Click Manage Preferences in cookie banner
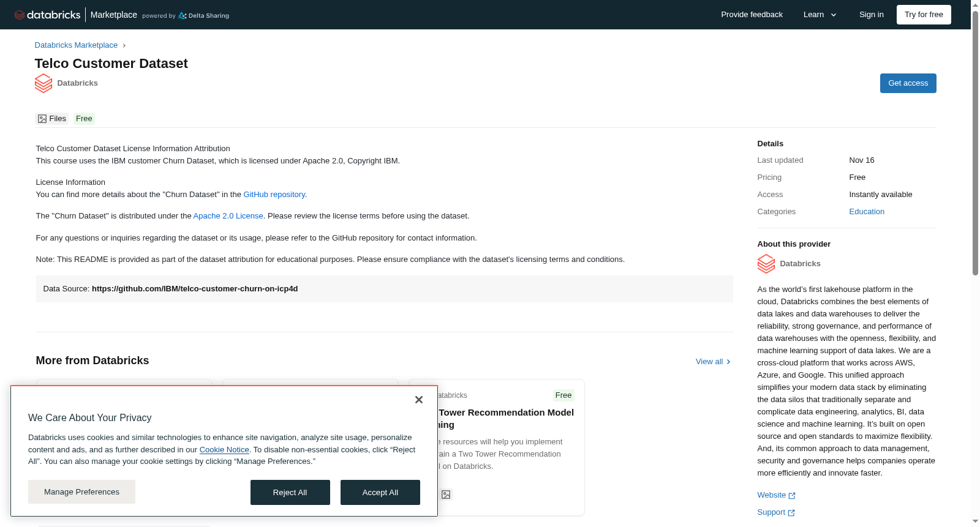Image resolution: width=980 pixels, height=527 pixels. (x=81, y=492)
